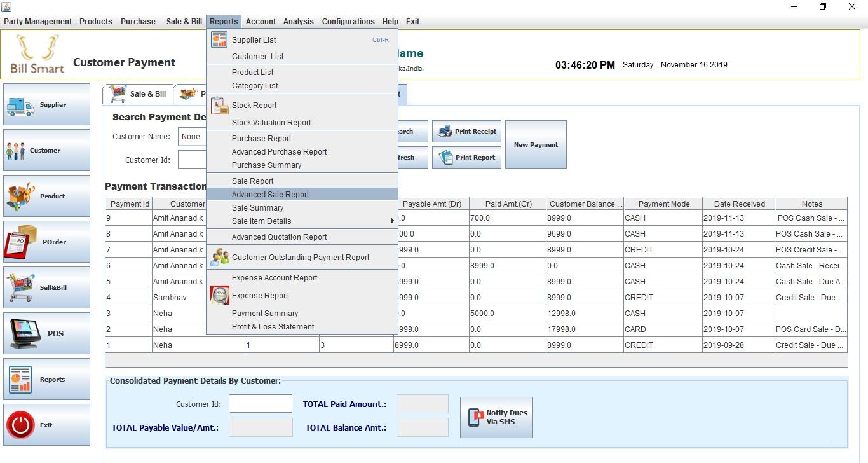The image size is (868, 463).
Task: Click the Print Receipt printer button
Action: point(467,132)
